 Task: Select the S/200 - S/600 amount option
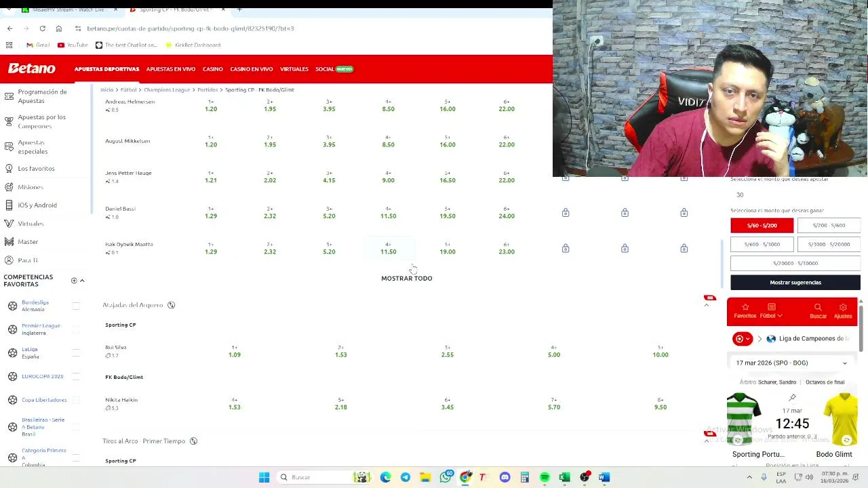click(x=829, y=226)
